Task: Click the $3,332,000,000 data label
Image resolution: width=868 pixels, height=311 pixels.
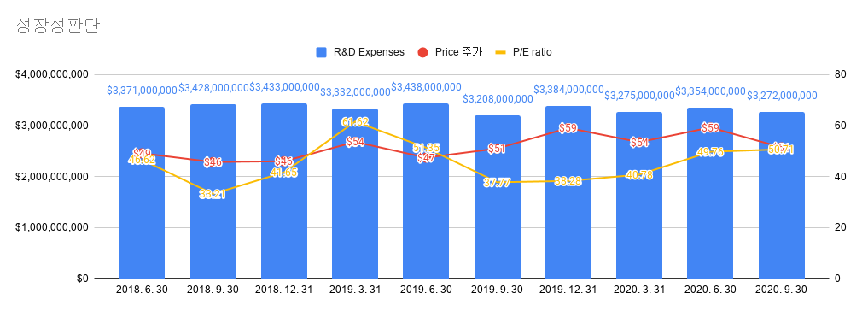Action: [355, 92]
